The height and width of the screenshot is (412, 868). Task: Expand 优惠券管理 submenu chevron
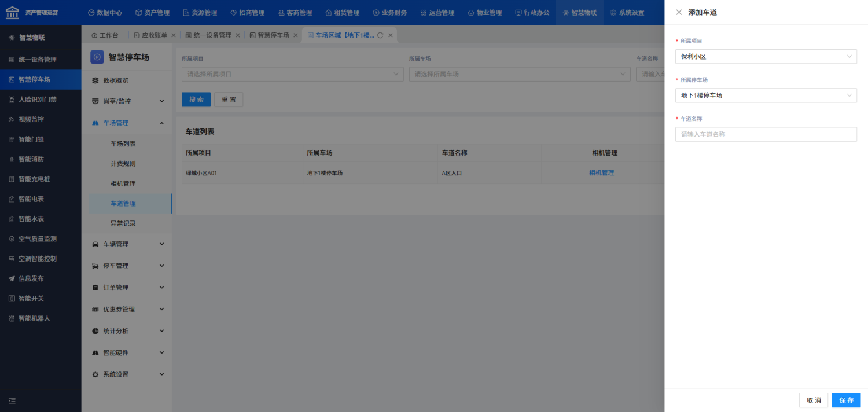click(161, 309)
